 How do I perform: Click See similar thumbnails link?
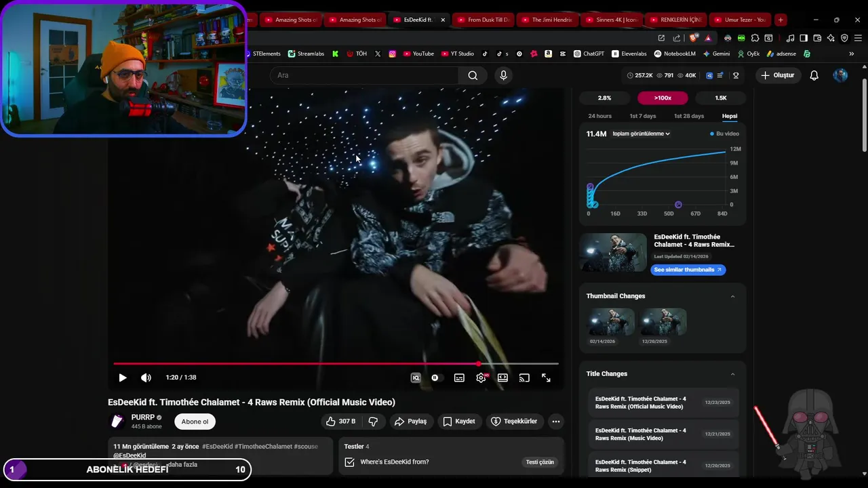(x=688, y=270)
